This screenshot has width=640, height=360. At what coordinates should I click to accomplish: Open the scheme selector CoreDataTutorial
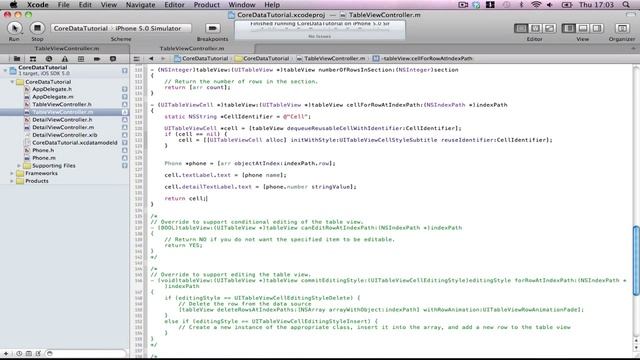[x=81, y=28]
